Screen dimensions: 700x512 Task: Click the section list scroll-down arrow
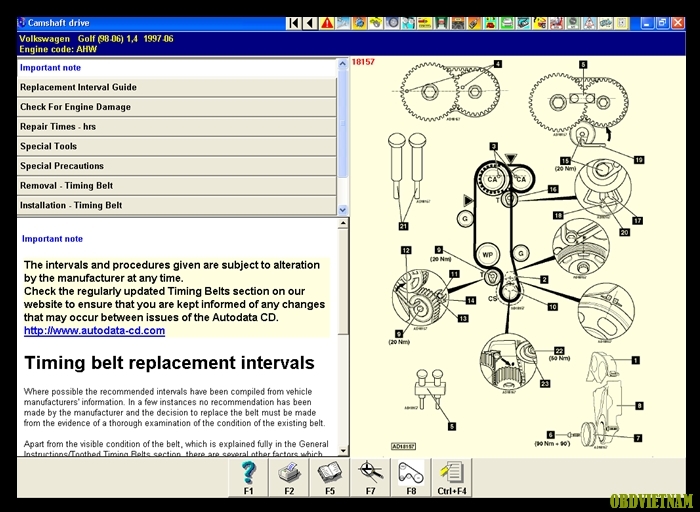pyautogui.click(x=342, y=209)
